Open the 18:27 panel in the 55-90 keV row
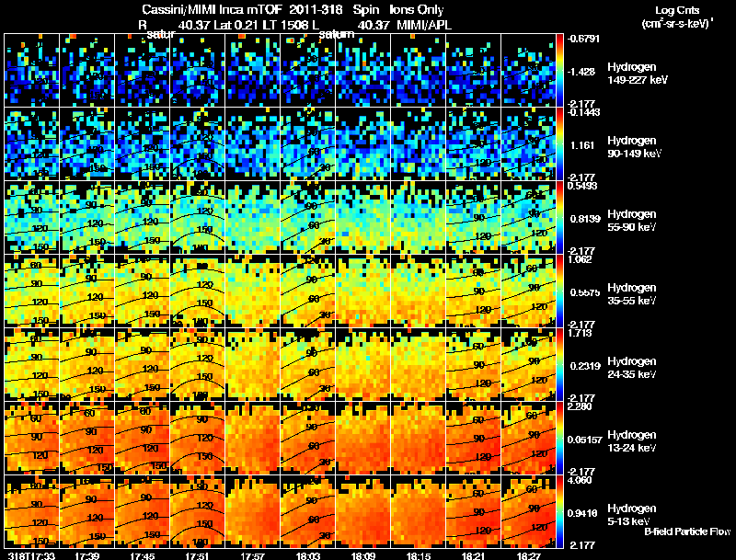Screen dimensions: 736x560 [529, 217]
